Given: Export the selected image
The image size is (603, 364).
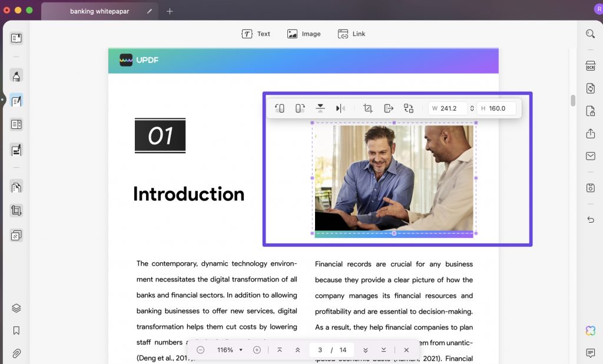Looking at the screenshot, I should tap(389, 108).
